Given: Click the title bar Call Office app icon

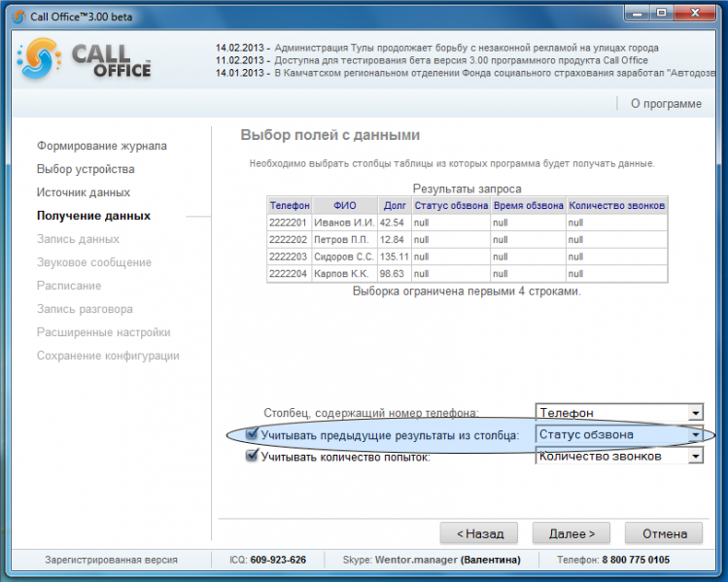Looking at the screenshot, I should click(19, 17).
